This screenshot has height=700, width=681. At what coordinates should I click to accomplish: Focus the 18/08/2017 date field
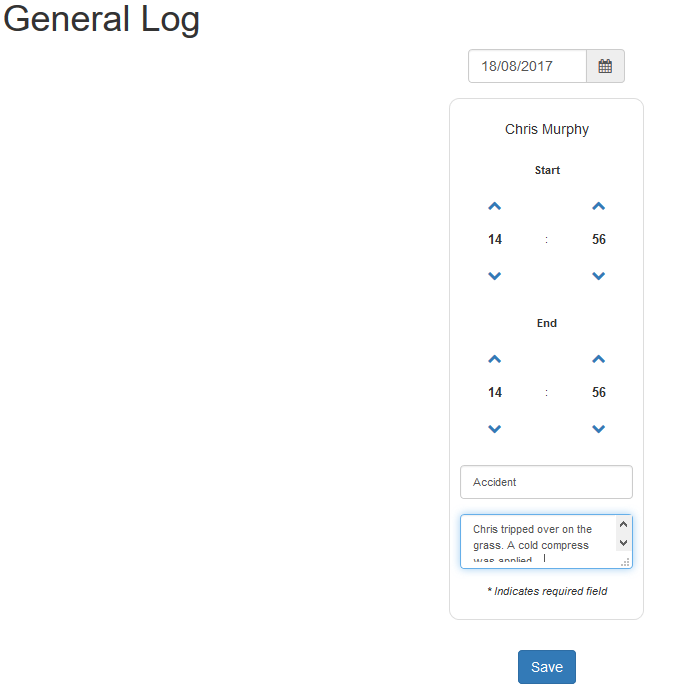tap(527, 66)
